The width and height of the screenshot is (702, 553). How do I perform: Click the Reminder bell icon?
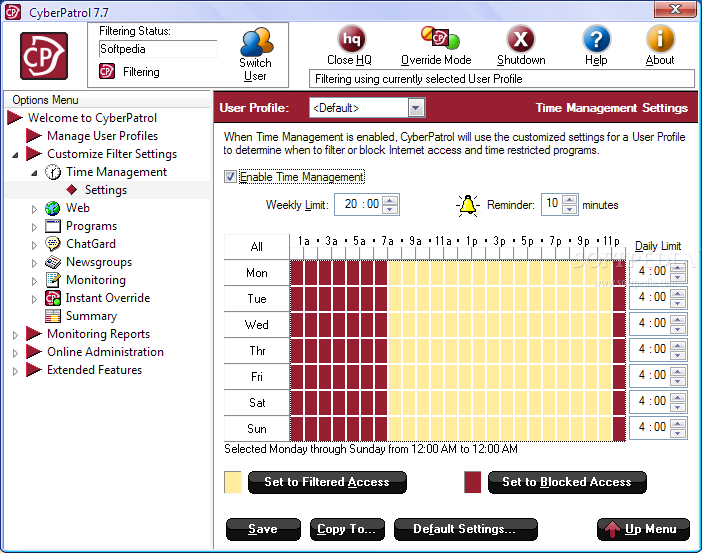pyautogui.click(x=467, y=206)
